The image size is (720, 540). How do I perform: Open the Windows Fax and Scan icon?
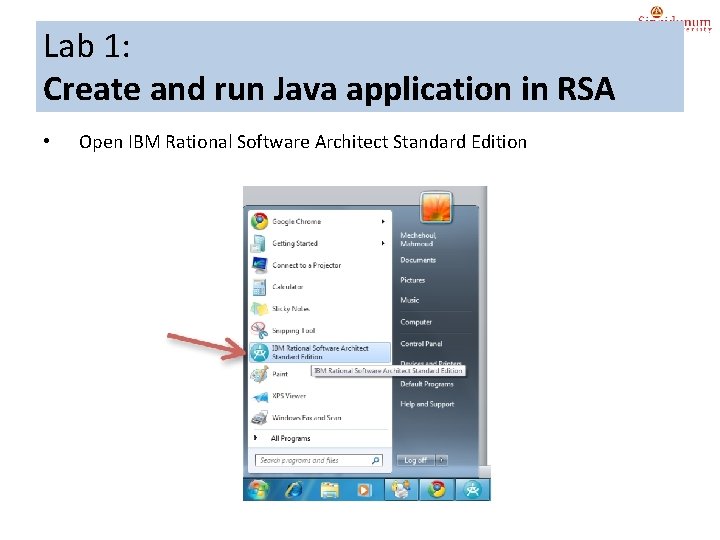click(x=259, y=417)
